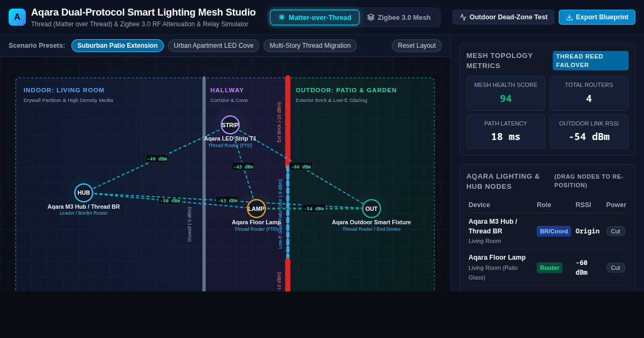Click the Export Blueprint download icon
Image resolution: width=644 pixels, height=338 pixels.
point(569,17)
